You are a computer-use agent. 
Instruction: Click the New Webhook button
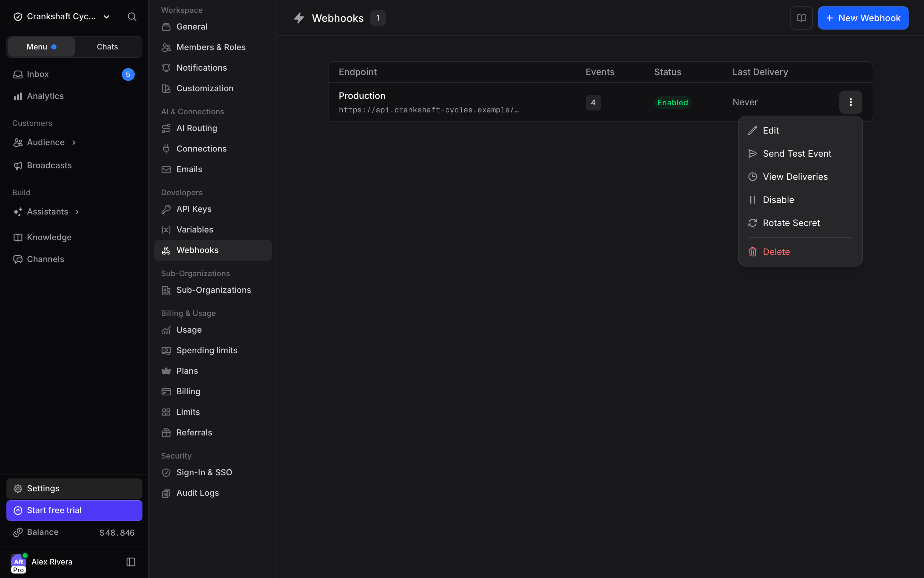pyautogui.click(x=863, y=18)
